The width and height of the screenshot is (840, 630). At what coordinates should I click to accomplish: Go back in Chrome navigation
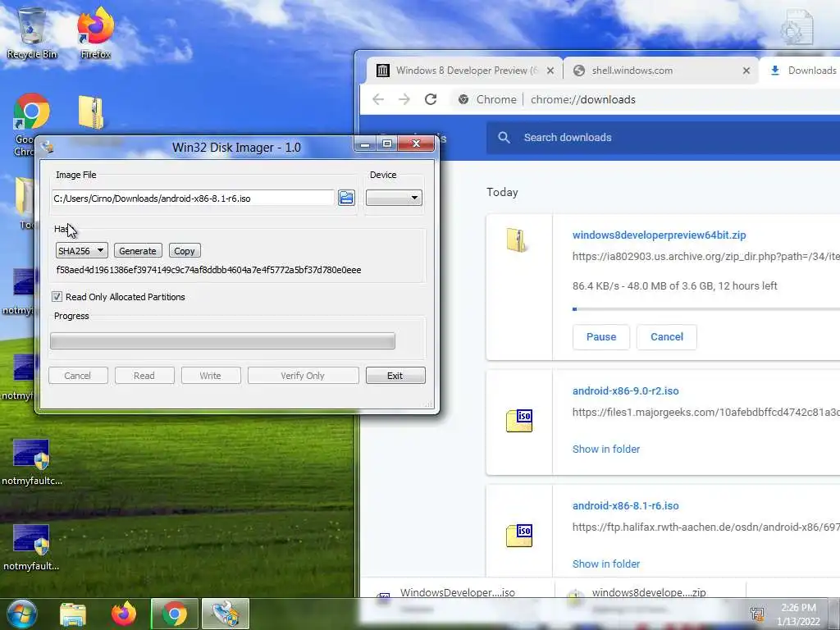tap(378, 99)
